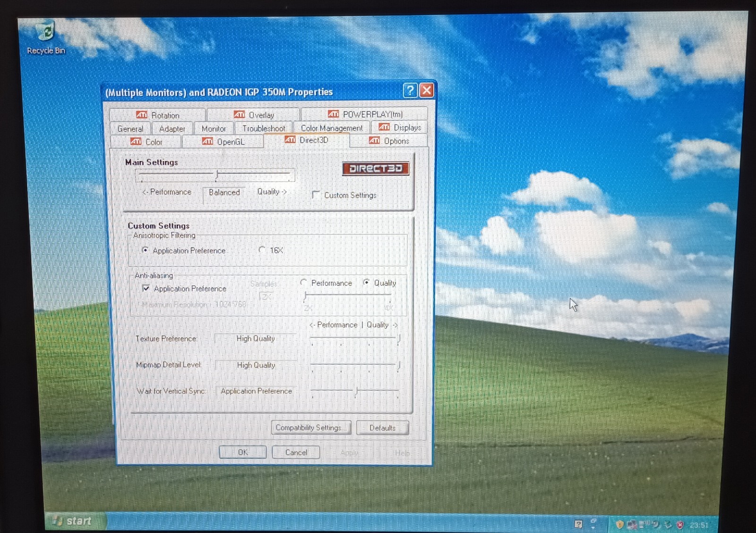Uncheck Anti-aliasing Application Preference checkbox
The image size is (756, 533).
[146, 288]
